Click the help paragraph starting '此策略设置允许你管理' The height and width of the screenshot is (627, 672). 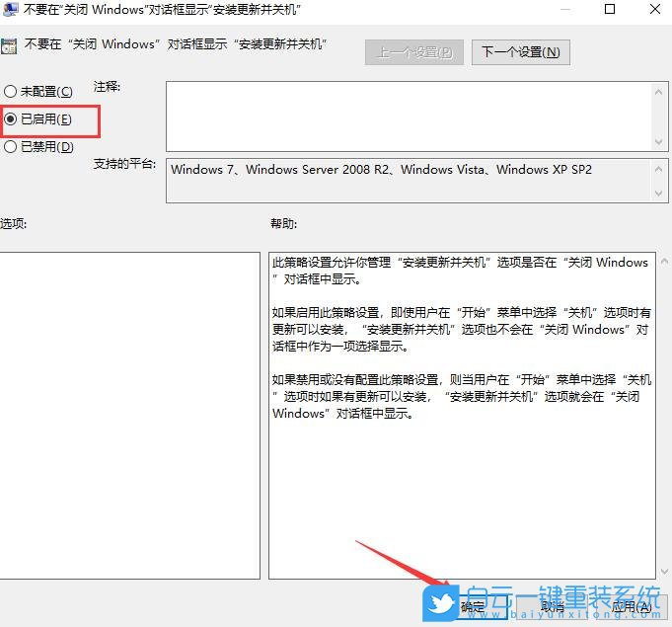(x=460, y=271)
